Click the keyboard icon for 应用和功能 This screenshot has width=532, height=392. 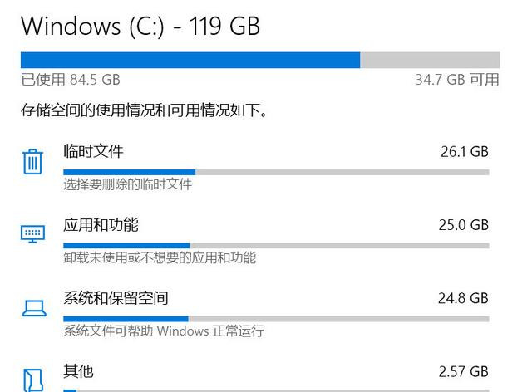coord(32,233)
